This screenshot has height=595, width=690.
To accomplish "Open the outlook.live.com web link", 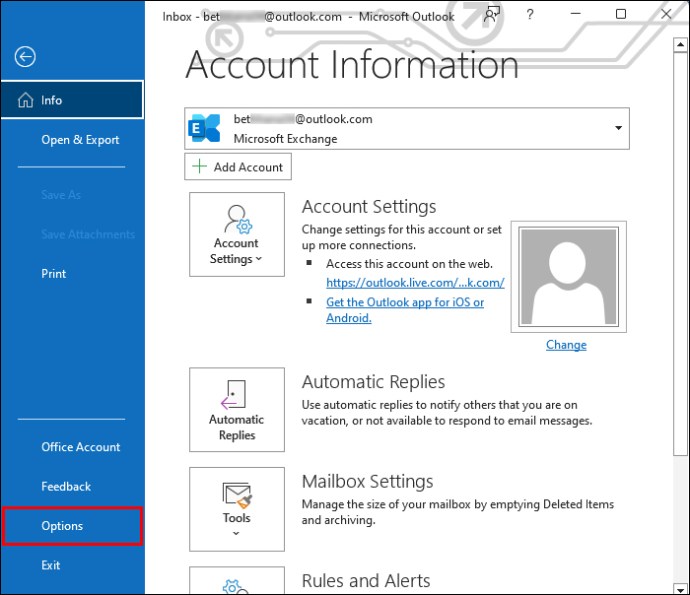I will 415,283.
